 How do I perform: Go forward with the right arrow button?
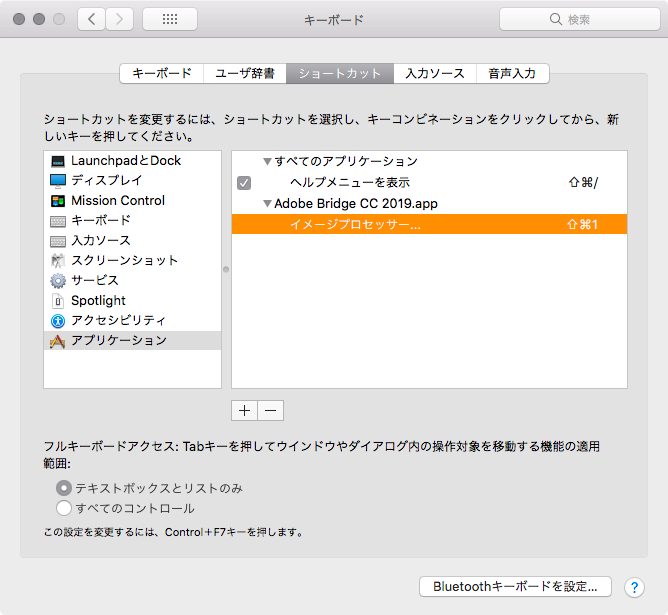coord(119,19)
